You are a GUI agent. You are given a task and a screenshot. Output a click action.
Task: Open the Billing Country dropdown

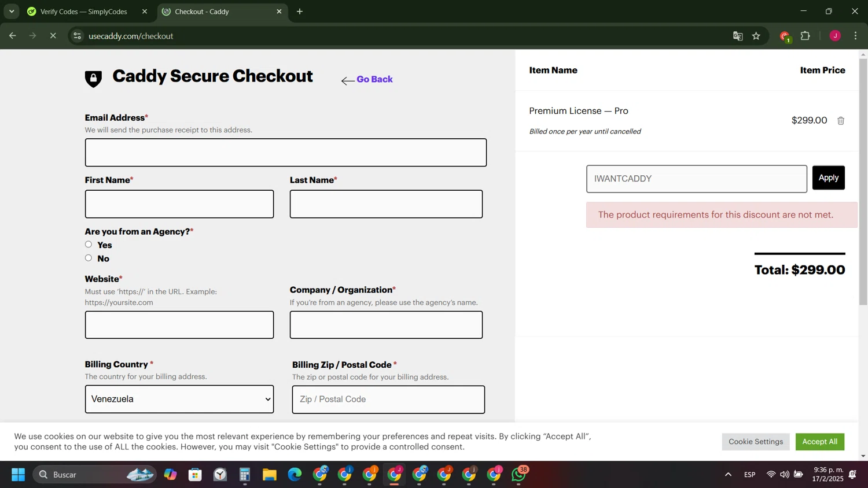pos(179,399)
